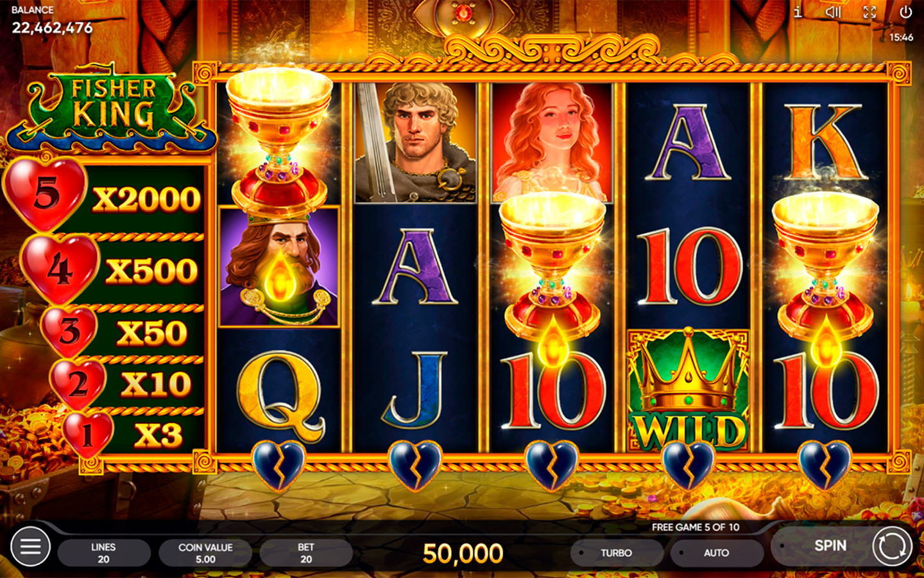Image resolution: width=924 pixels, height=578 pixels.
Task: Toggle Turbo mode
Action: coord(617,553)
